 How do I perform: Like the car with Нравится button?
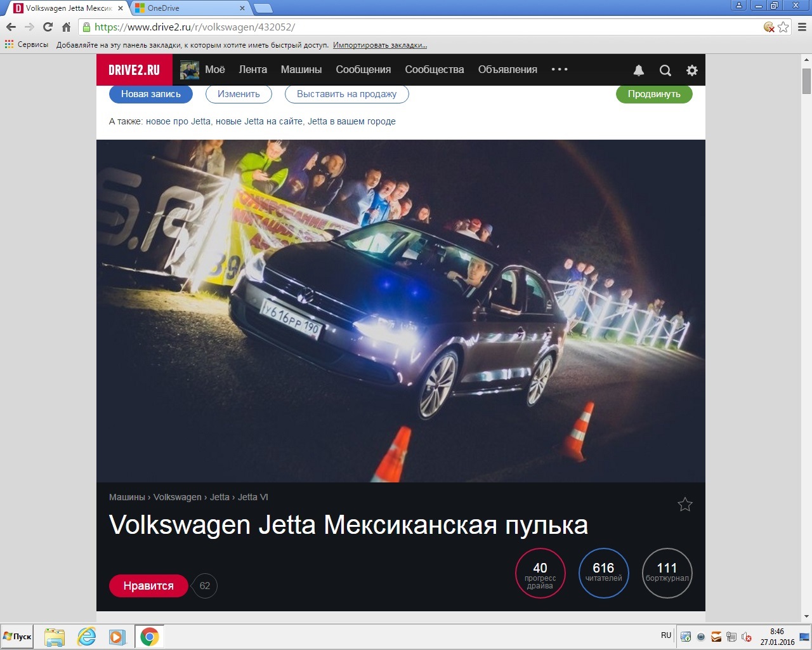[148, 586]
